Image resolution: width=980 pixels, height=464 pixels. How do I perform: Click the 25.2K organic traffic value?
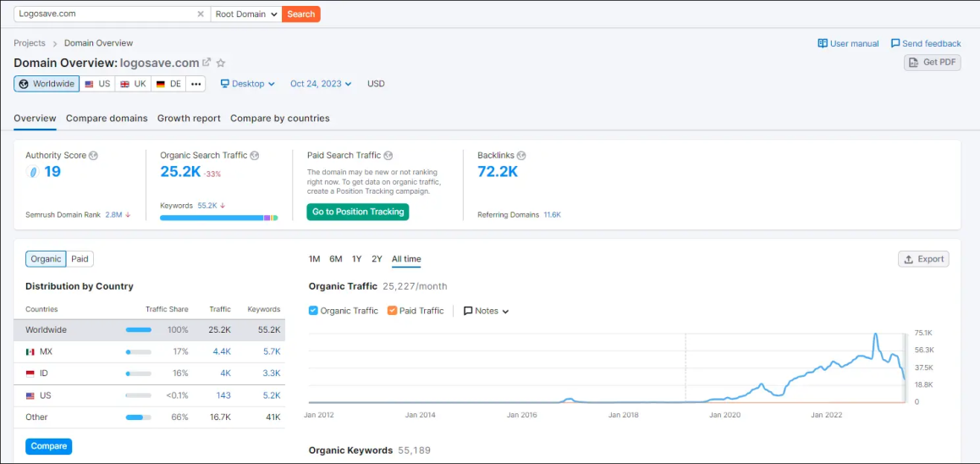tap(180, 171)
